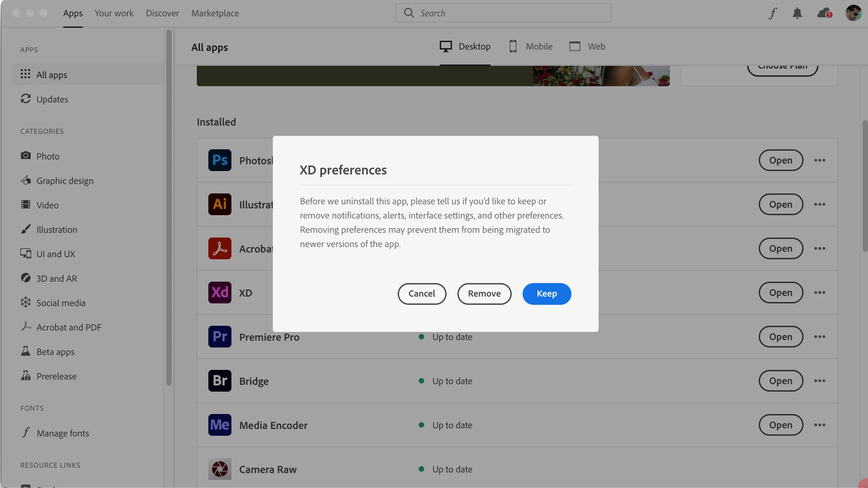
Task: Click the Bridge app icon
Action: [x=220, y=381]
